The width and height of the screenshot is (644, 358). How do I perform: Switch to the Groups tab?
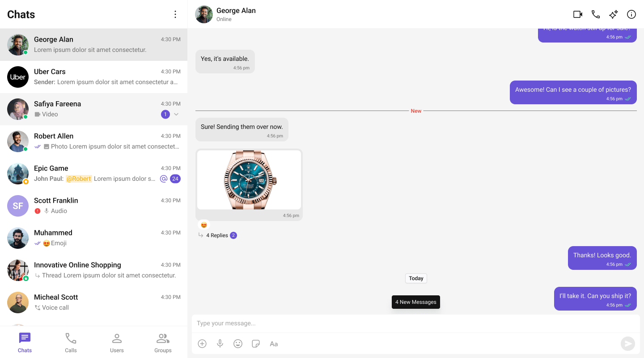point(163,343)
